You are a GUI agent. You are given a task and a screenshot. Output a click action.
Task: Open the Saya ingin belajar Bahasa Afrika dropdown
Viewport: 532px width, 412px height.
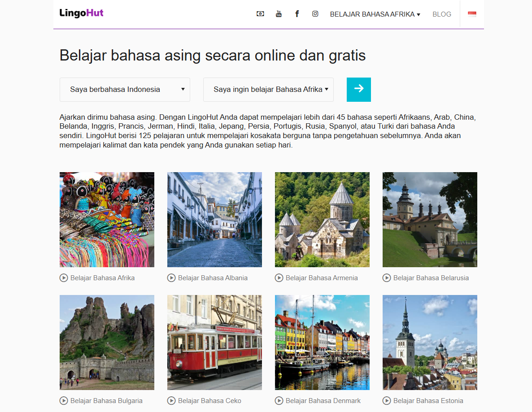[x=268, y=89]
